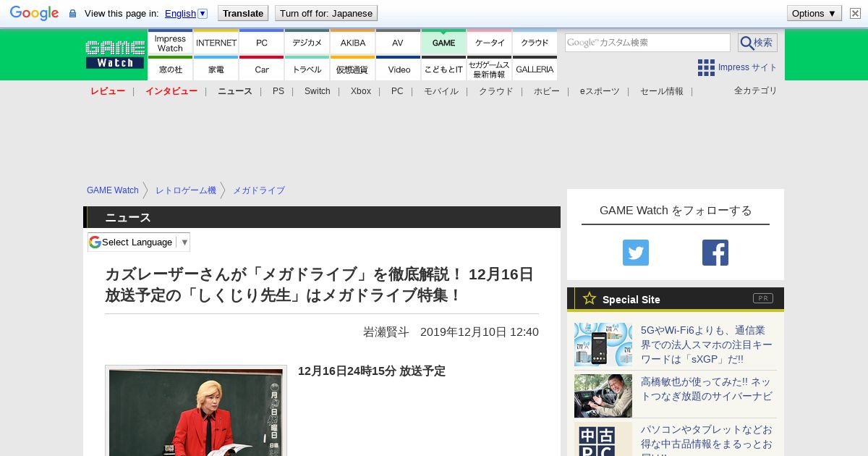Click メガドライブ breadcrumb link

click(x=259, y=190)
